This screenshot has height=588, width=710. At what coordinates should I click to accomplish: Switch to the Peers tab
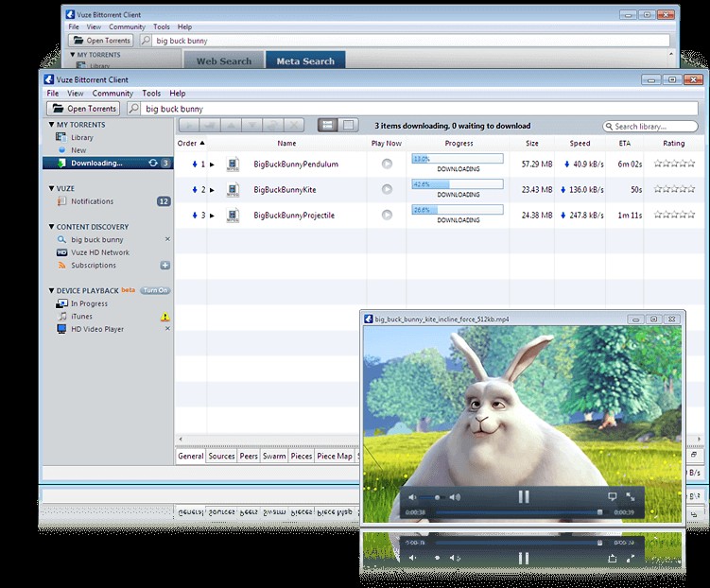pyautogui.click(x=249, y=457)
